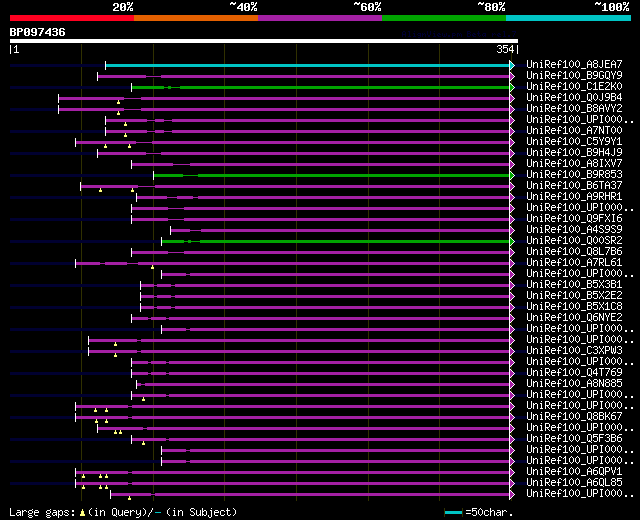Select the UniRef100_B5X3B1 label
The height and width of the screenshot is (520, 640).
tap(574, 285)
